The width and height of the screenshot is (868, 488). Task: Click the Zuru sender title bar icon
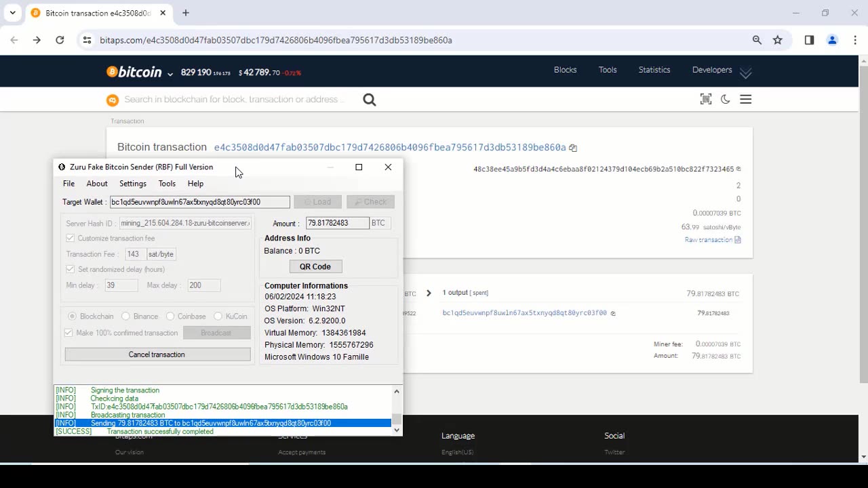[62, 167]
